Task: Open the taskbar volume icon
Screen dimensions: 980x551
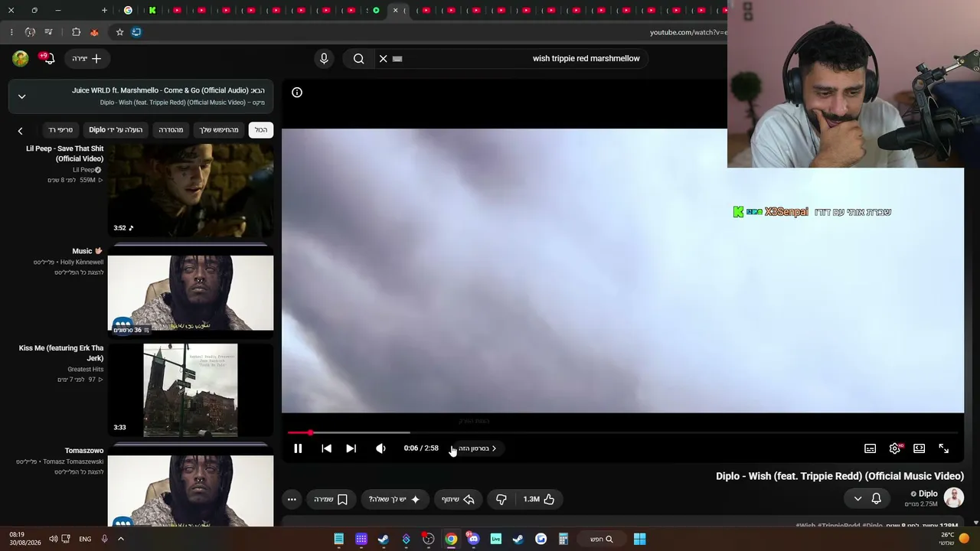Action: pyautogui.click(x=54, y=539)
